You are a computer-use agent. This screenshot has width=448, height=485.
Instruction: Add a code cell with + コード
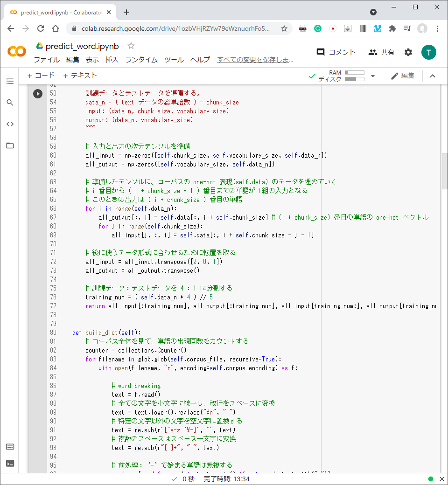click(x=41, y=76)
